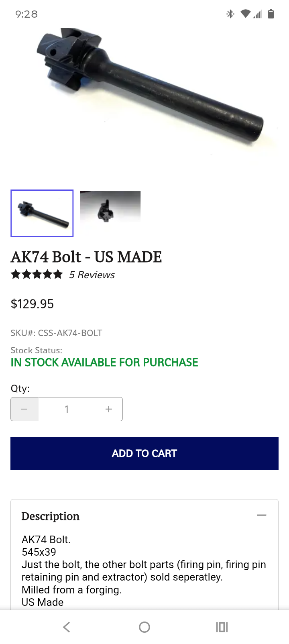Focus the quantity input field

click(67, 409)
